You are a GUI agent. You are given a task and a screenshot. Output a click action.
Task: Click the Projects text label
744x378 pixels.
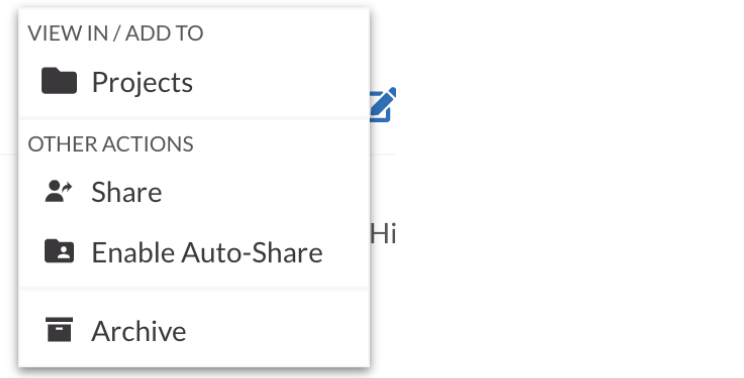point(142,83)
